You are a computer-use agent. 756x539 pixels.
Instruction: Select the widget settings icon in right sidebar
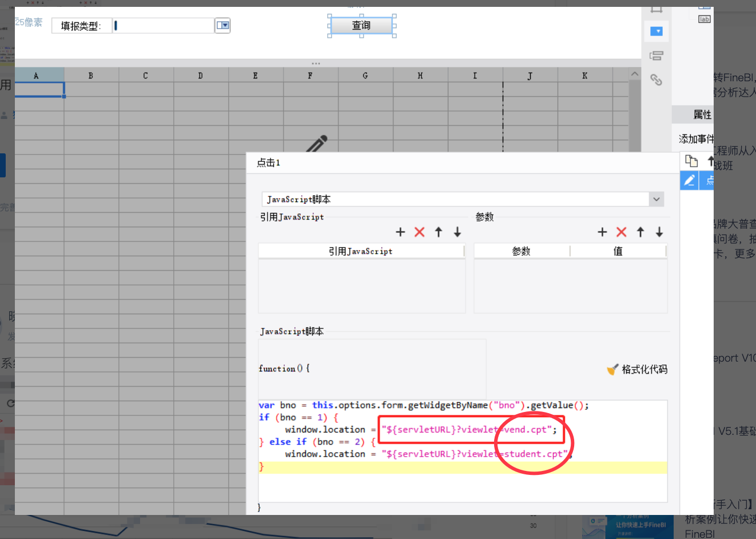click(x=656, y=31)
